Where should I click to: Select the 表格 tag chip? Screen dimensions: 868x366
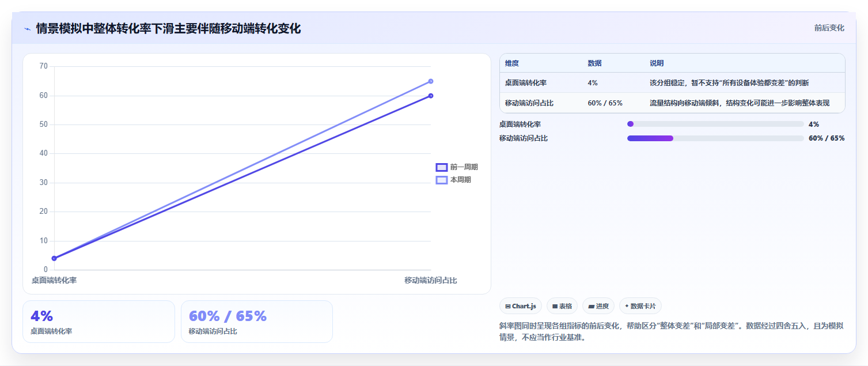click(x=562, y=306)
